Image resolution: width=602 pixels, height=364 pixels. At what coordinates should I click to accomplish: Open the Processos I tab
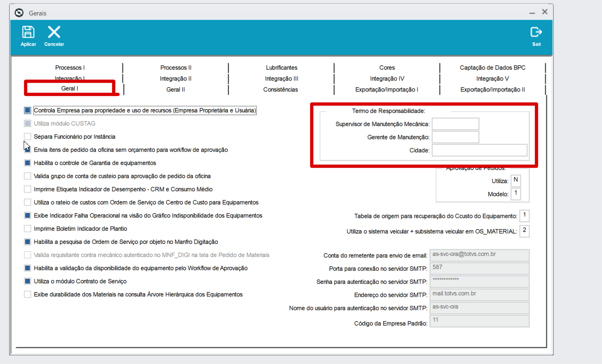pos(70,67)
